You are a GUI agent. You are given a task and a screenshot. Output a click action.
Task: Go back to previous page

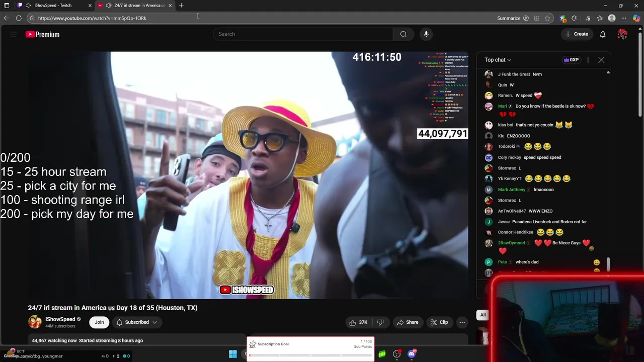point(7,18)
